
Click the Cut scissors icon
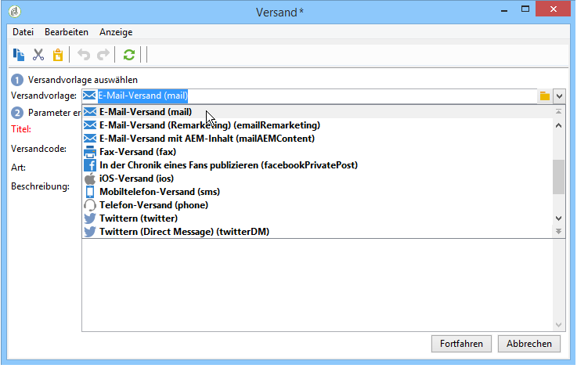38,55
